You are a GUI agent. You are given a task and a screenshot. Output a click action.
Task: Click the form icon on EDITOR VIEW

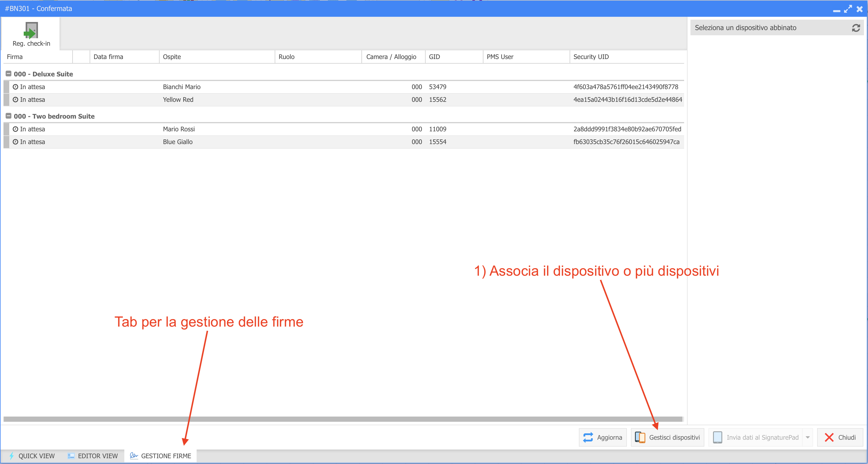tap(71, 456)
